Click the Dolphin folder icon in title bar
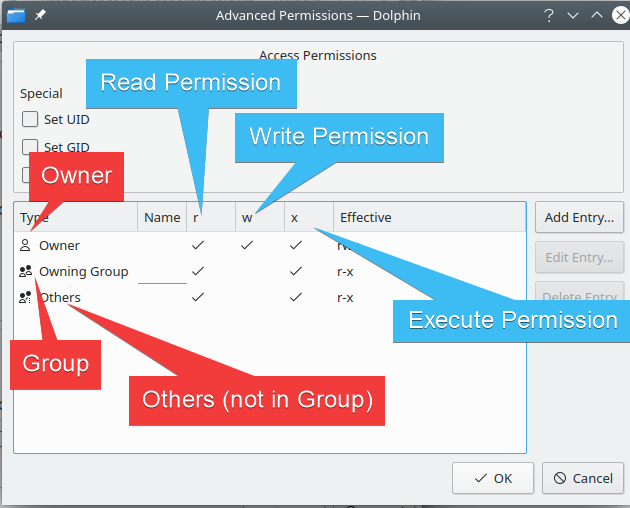This screenshot has height=508, width=630. [16, 16]
